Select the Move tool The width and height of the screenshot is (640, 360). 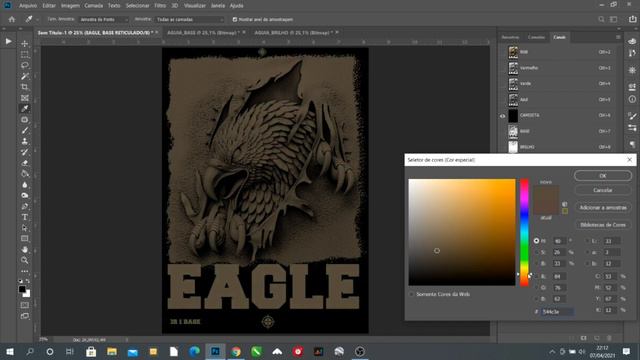coord(25,44)
